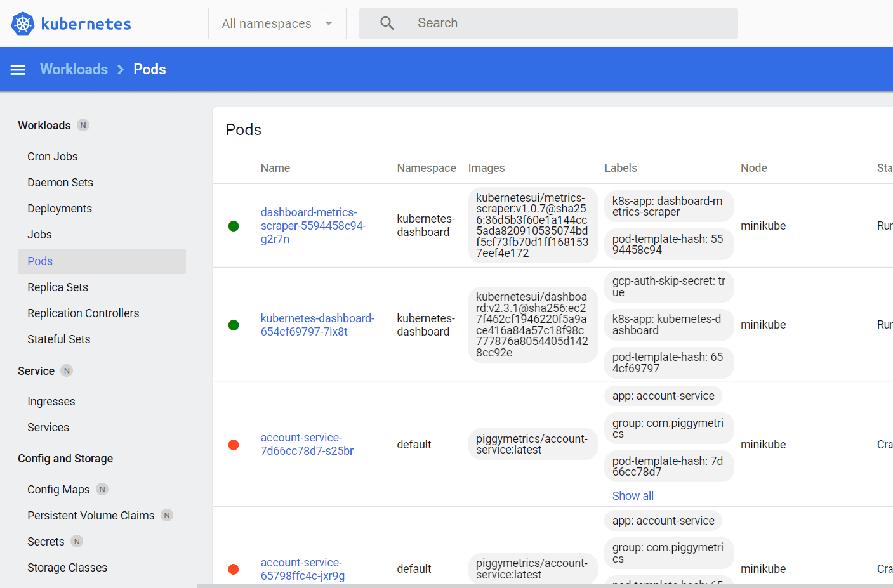
Task: Click red status dot for account-service-65798ffc4c-jxr9g
Action: pyautogui.click(x=234, y=570)
